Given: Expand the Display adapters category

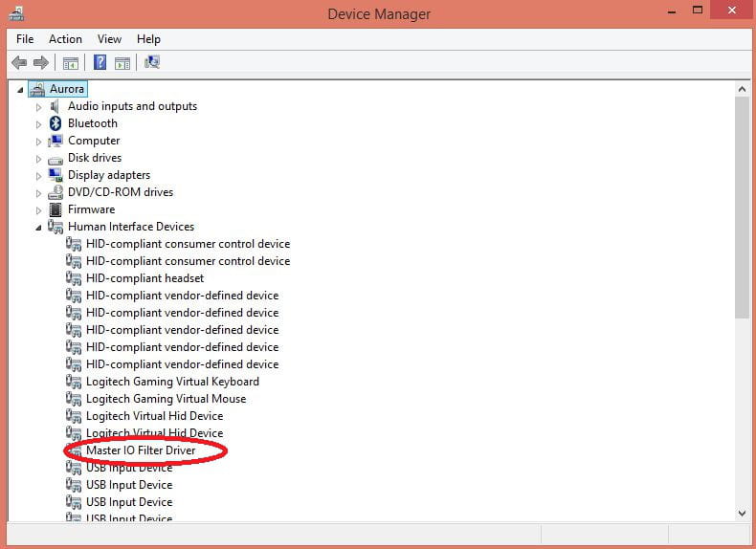Looking at the screenshot, I should tap(39, 176).
